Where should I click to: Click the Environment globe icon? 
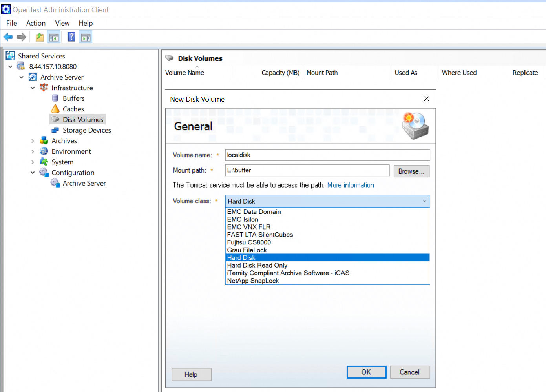click(44, 151)
